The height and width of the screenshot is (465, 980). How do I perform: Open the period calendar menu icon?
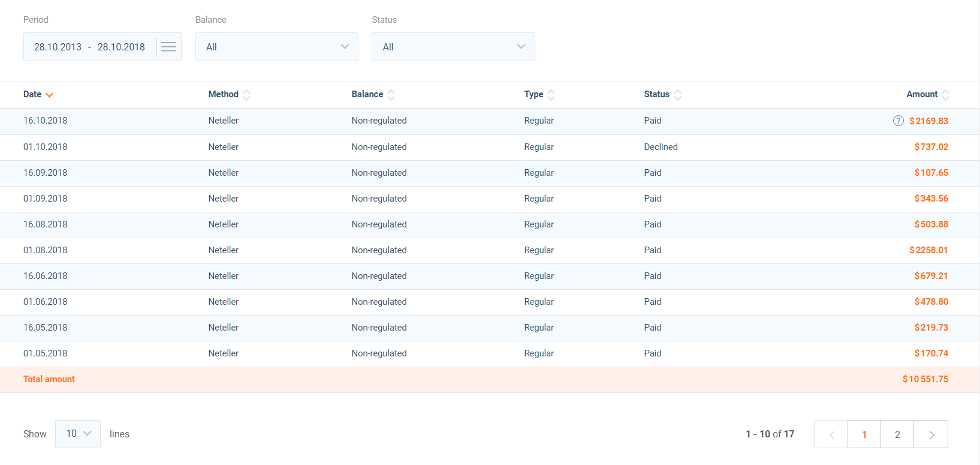coord(168,47)
